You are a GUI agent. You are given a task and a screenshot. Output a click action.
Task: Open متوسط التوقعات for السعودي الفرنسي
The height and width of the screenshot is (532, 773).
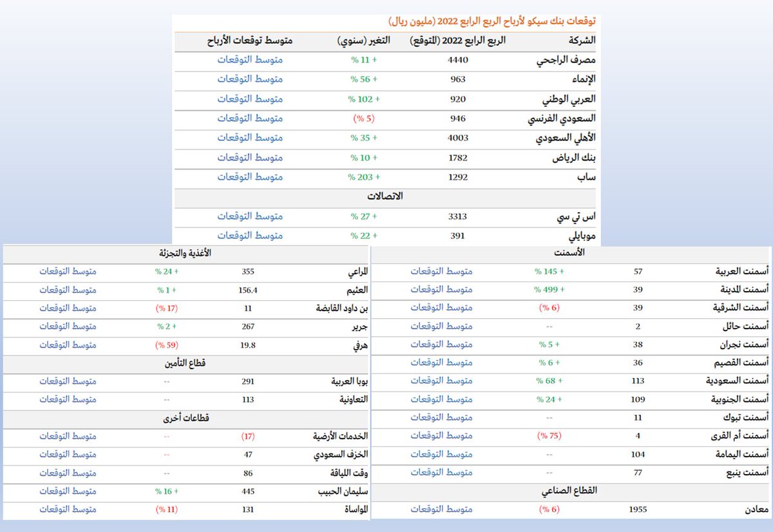coord(250,119)
